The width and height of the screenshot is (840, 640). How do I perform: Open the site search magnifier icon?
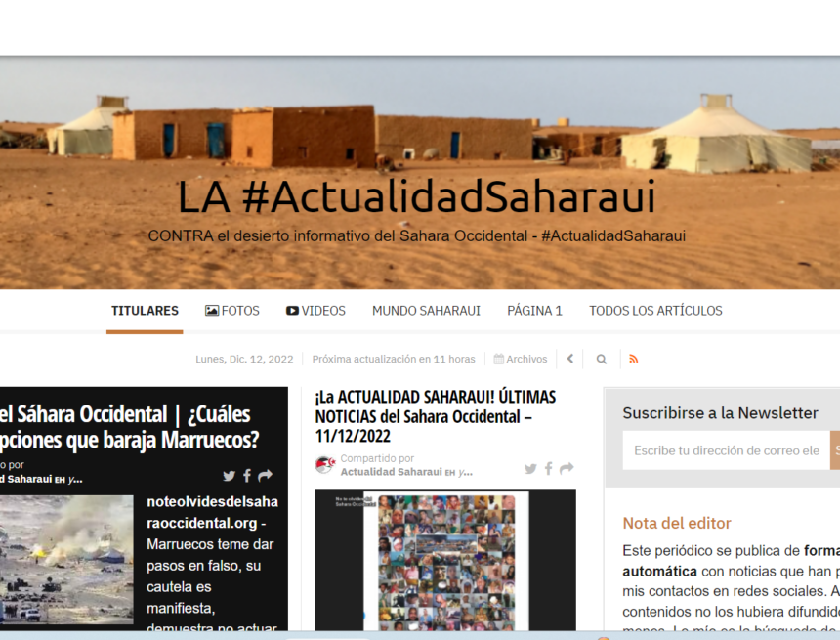[x=601, y=359]
